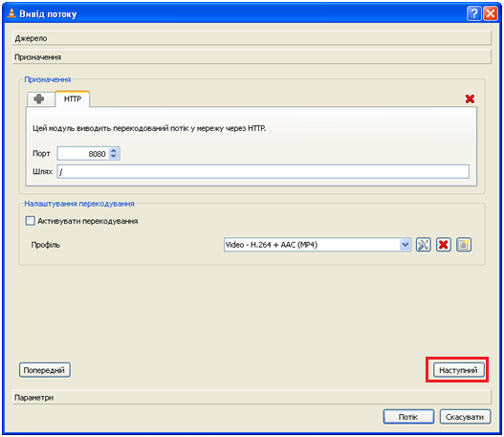Screen dimensions: 504x437
Task: Remove HTTP destination with the red X
Action: point(470,98)
